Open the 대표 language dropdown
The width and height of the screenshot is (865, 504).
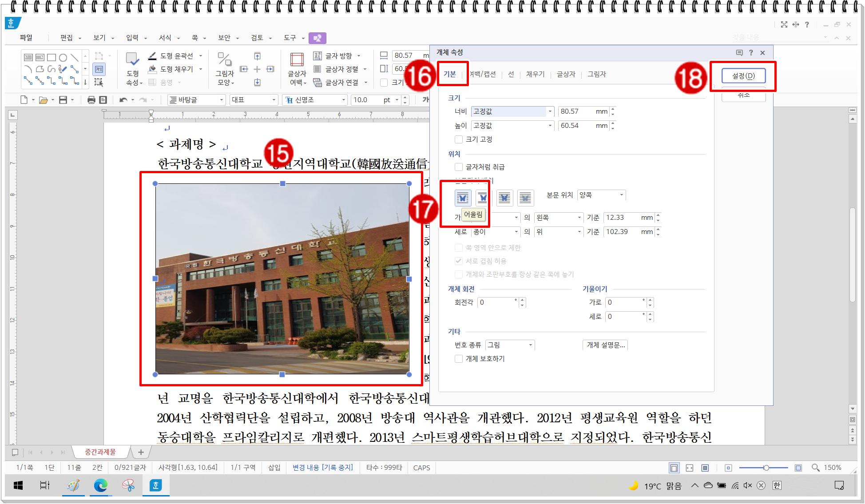tap(254, 100)
